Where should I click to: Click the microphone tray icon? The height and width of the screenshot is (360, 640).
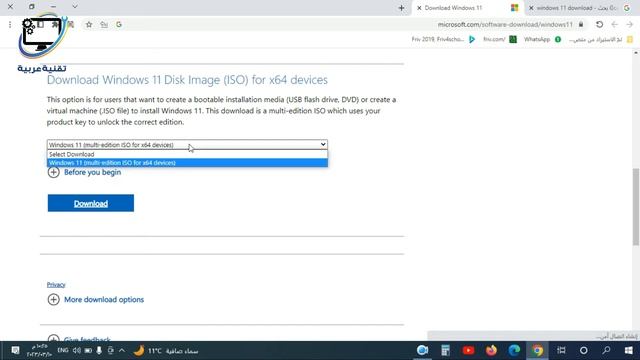(x=99, y=351)
